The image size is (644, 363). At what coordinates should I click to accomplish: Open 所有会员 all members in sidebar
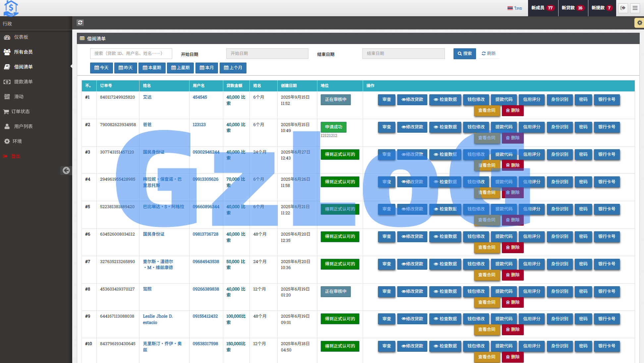(x=23, y=52)
